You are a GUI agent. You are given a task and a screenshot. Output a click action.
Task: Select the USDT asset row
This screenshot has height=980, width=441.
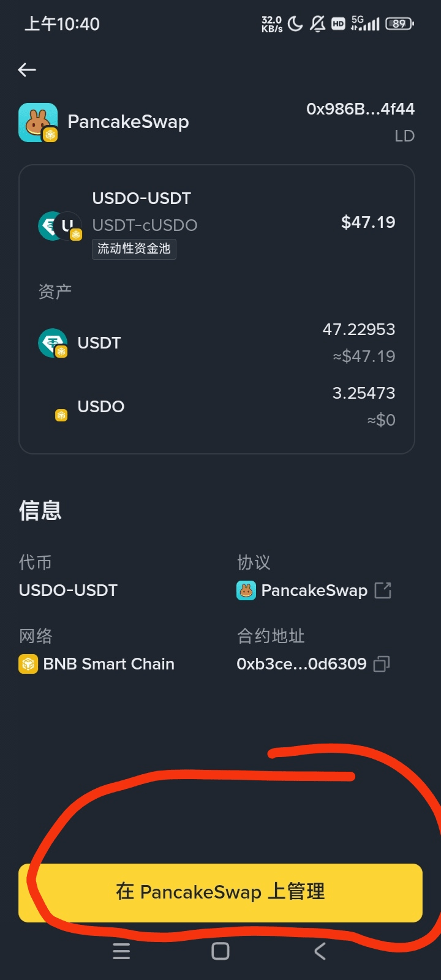coord(217,343)
